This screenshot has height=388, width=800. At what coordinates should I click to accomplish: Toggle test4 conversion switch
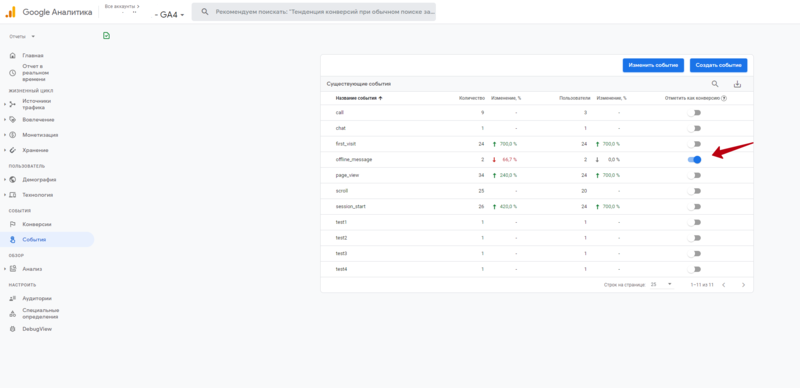[x=694, y=269]
